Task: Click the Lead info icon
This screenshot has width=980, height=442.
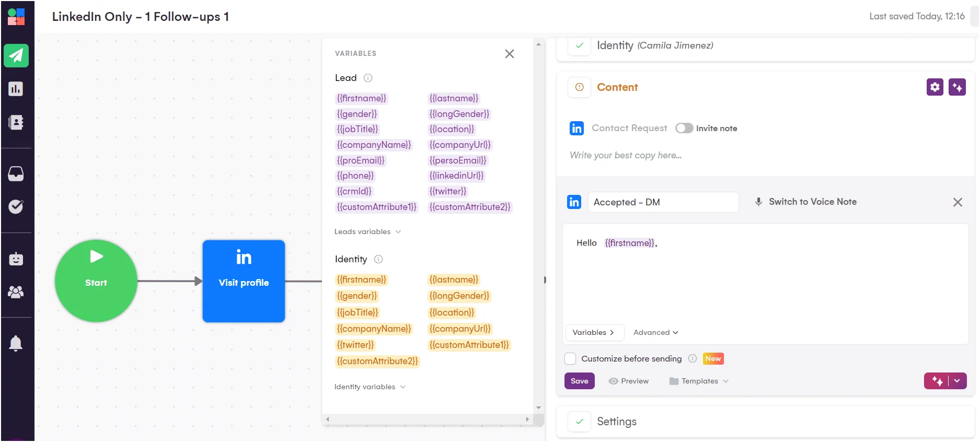Action: point(368,78)
